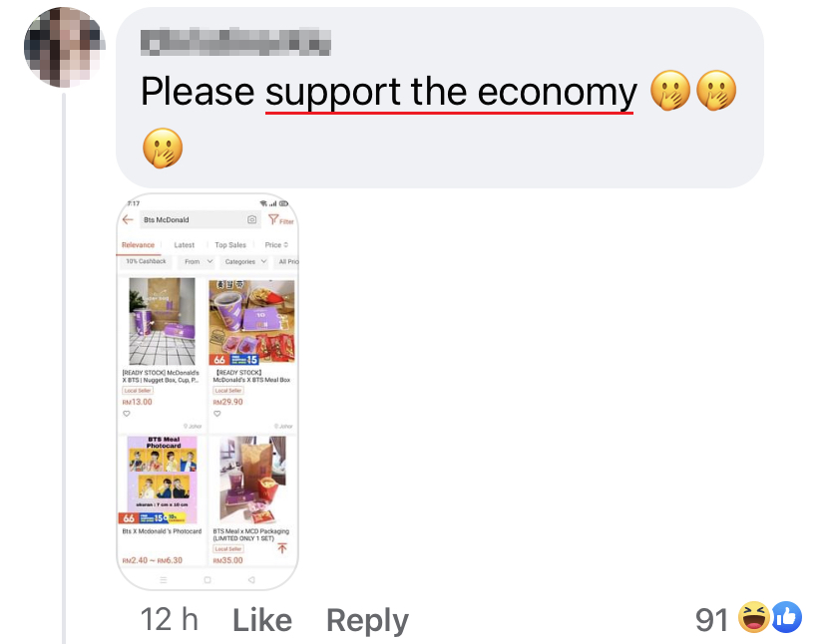Click the Reply link under comment
Image resolution: width=826 pixels, height=644 pixels.
point(368,621)
